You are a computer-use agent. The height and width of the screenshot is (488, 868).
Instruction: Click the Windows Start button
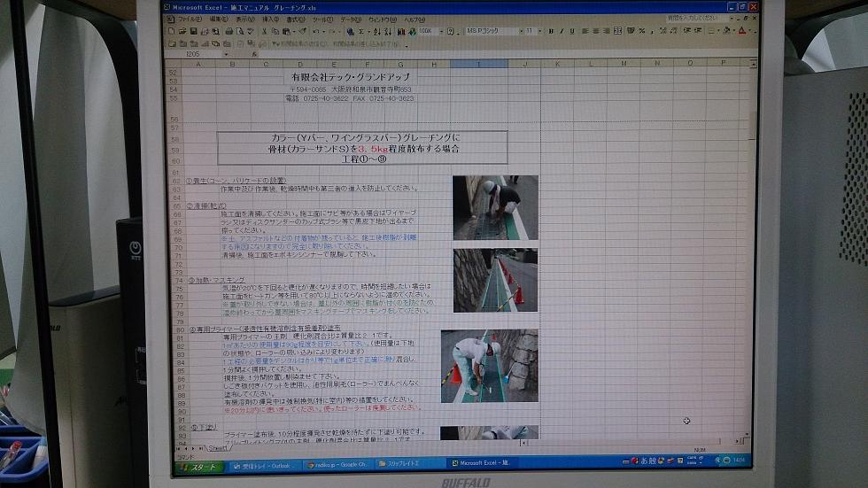coord(200,468)
